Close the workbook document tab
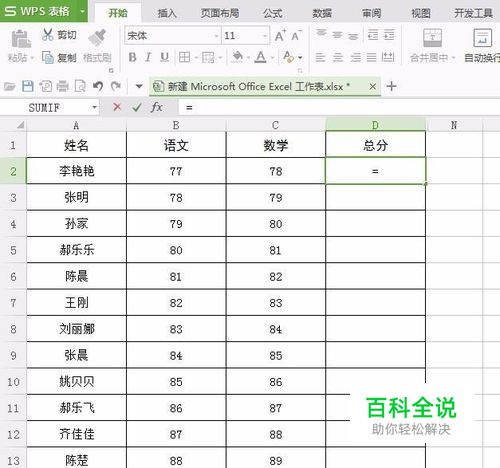Viewport: 500px width, 468px height. (x=373, y=87)
